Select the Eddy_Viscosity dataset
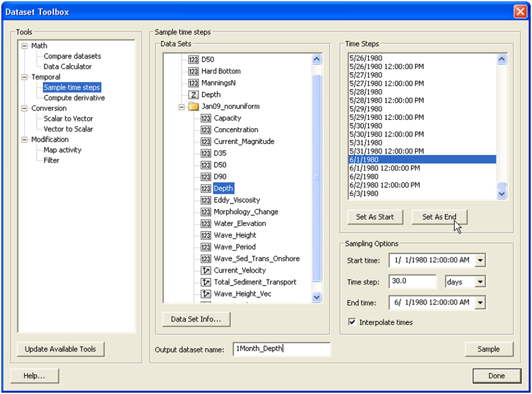 (x=237, y=200)
